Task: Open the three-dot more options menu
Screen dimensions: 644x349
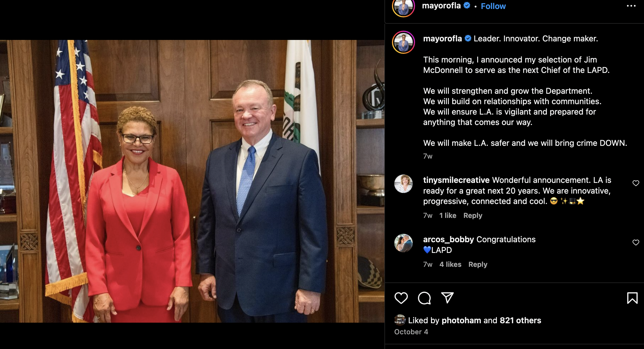Action: coord(631,6)
